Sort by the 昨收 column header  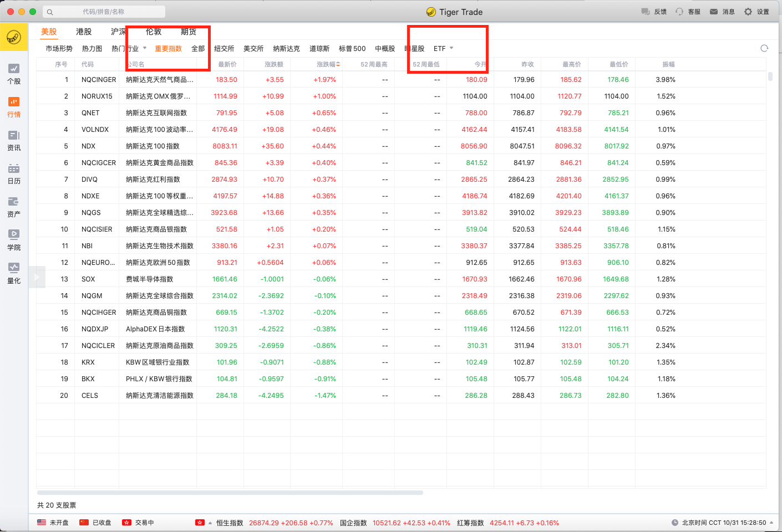click(527, 64)
